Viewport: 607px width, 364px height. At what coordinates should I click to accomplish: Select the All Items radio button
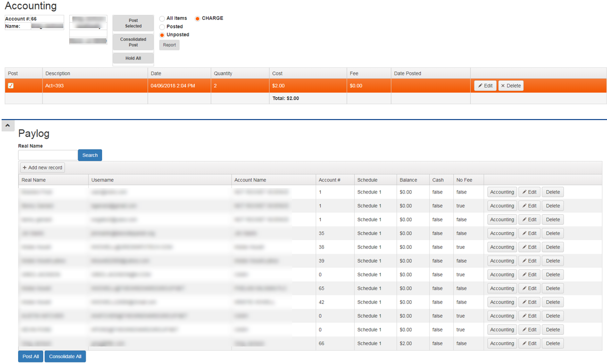click(x=162, y=19)
